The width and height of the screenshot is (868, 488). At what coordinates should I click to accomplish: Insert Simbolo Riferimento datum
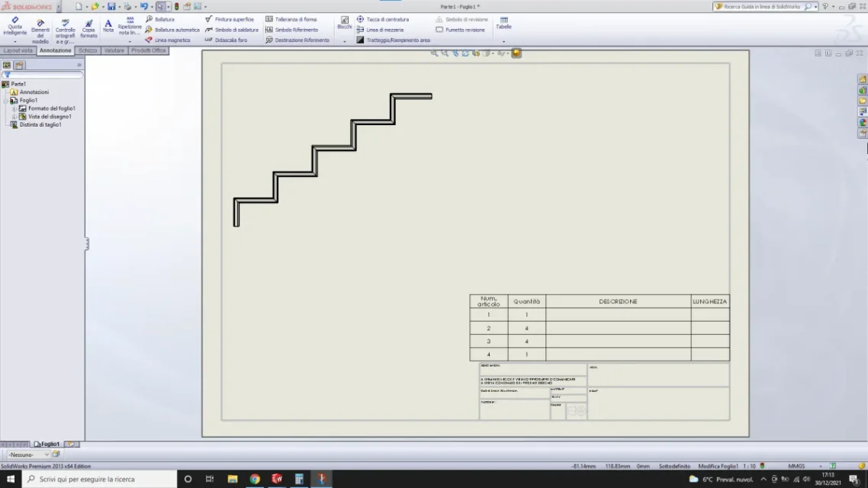coord(291,30)
